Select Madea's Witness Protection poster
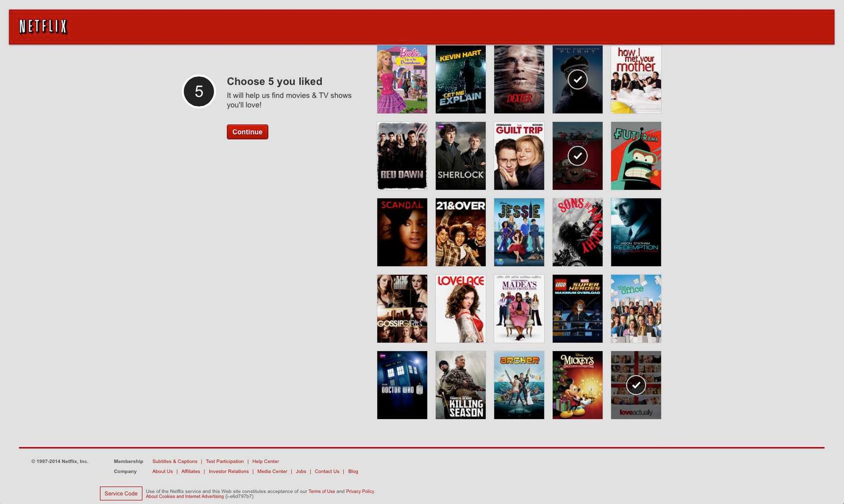Screen dimensions: 844x504 point(519,308)
